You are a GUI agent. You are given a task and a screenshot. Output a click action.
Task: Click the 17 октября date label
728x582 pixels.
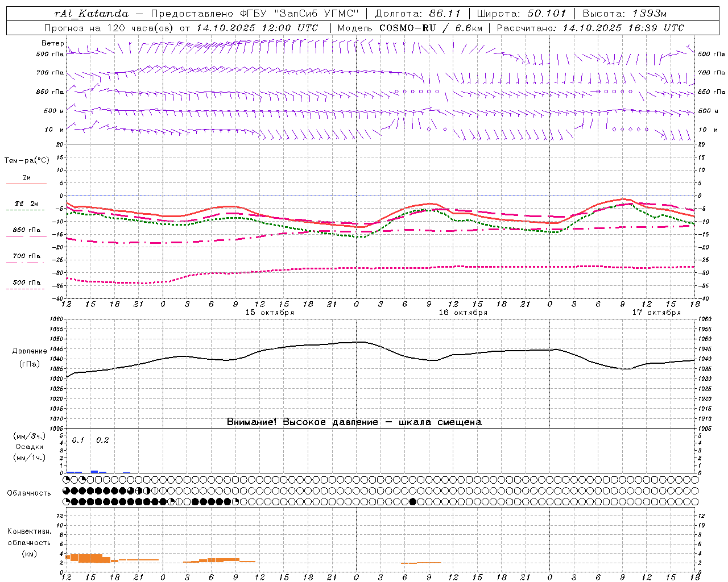coord(656,313)
